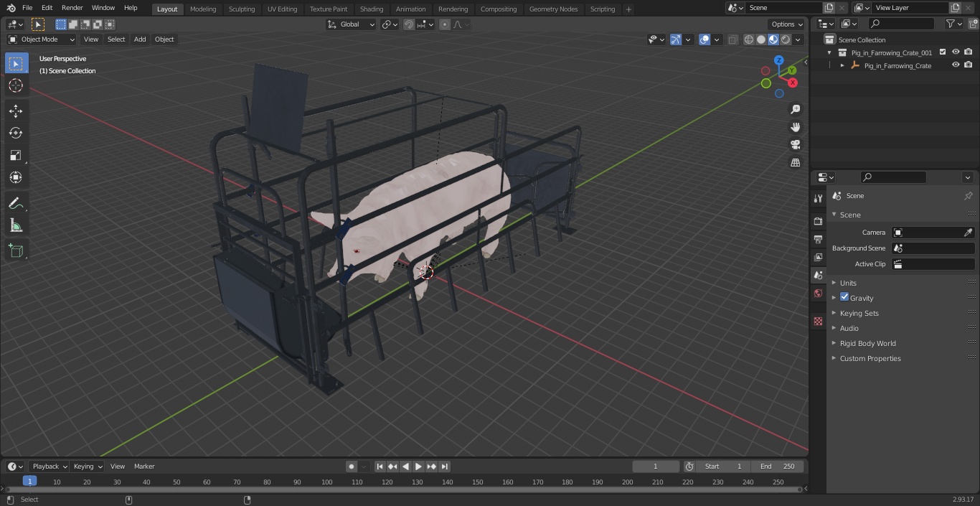The image size is (980, 506).
Task: Expand the Rigid Body World panel
Action: (x=867, y=343)
